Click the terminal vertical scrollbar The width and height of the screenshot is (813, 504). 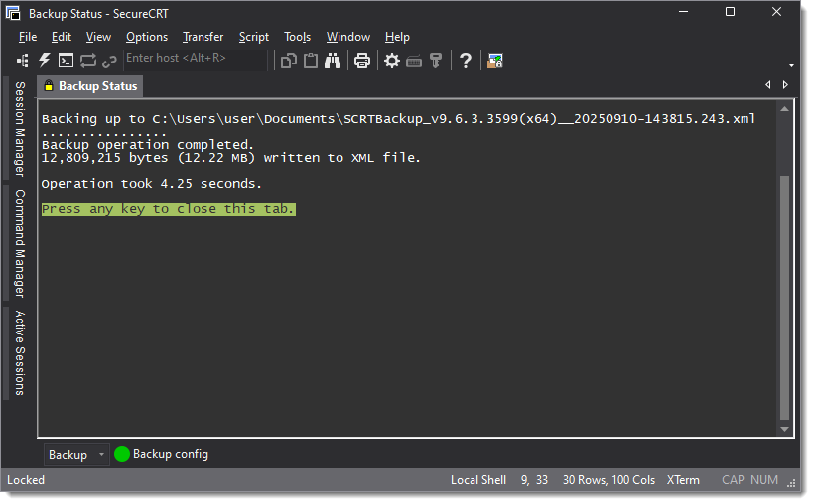tap(785, 298)
